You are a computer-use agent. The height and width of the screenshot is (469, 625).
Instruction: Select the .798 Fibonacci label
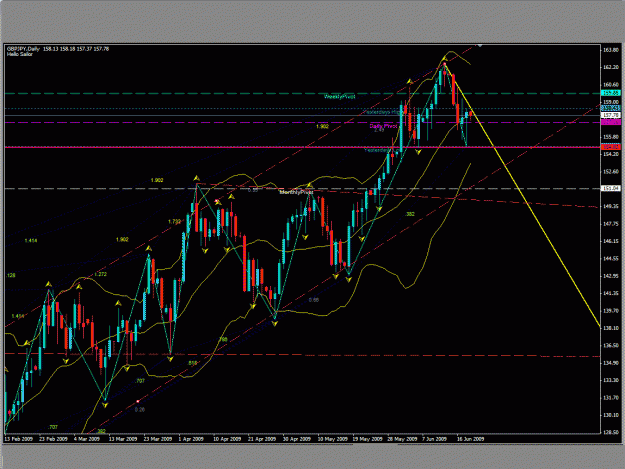click(x=223, y=339)
